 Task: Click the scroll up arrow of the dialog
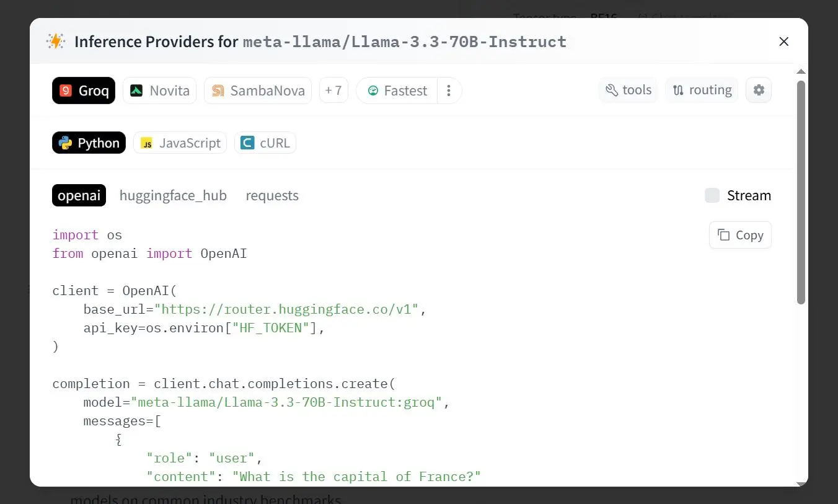click(x=801, y=72)
